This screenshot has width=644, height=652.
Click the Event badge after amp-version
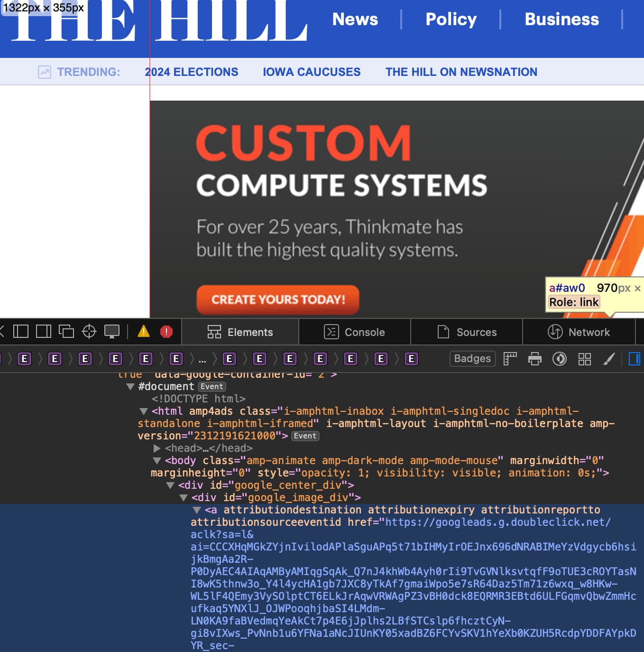[x=305, y=436]
